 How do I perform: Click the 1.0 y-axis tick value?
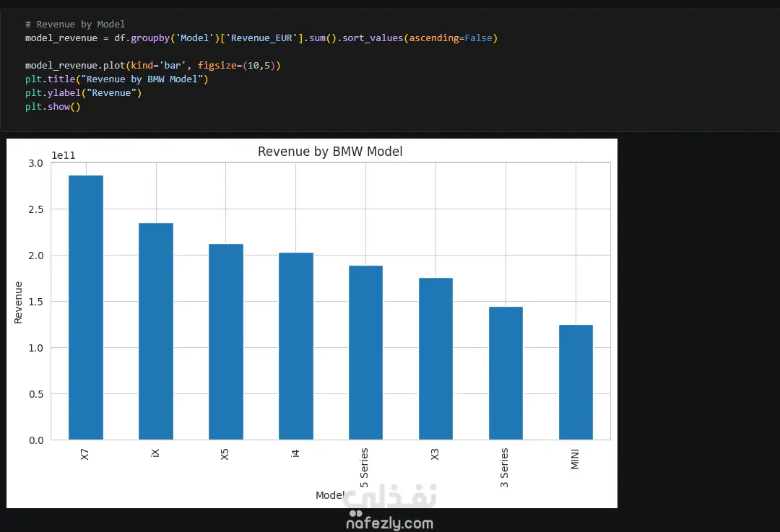coord(36,348)
